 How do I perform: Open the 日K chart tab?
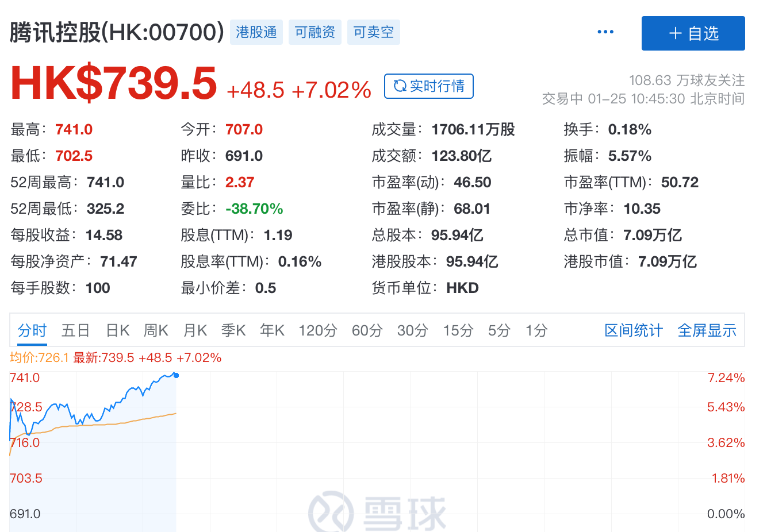(118, 330)
